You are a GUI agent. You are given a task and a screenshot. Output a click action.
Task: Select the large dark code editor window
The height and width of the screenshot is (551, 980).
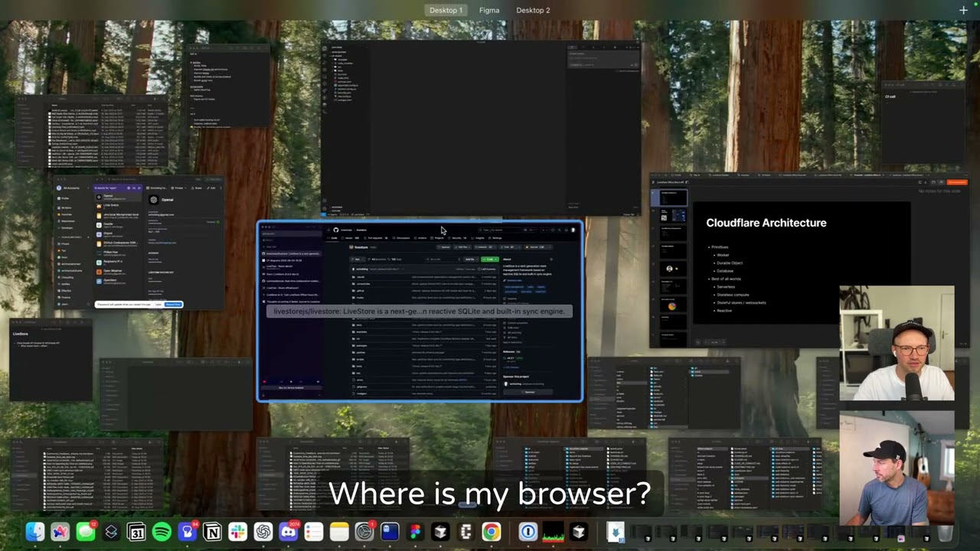point(480,129)
